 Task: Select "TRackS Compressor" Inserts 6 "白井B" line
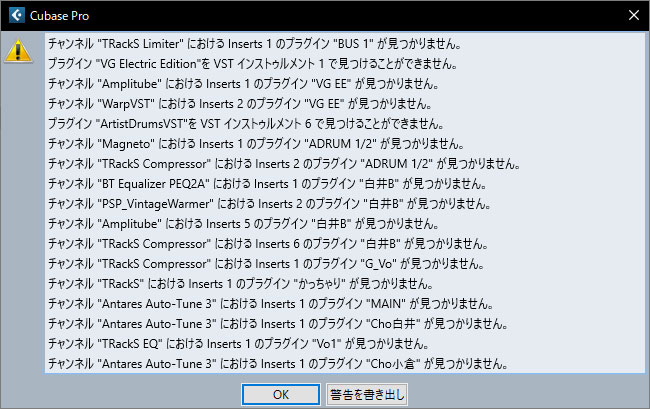coord(268,244)
